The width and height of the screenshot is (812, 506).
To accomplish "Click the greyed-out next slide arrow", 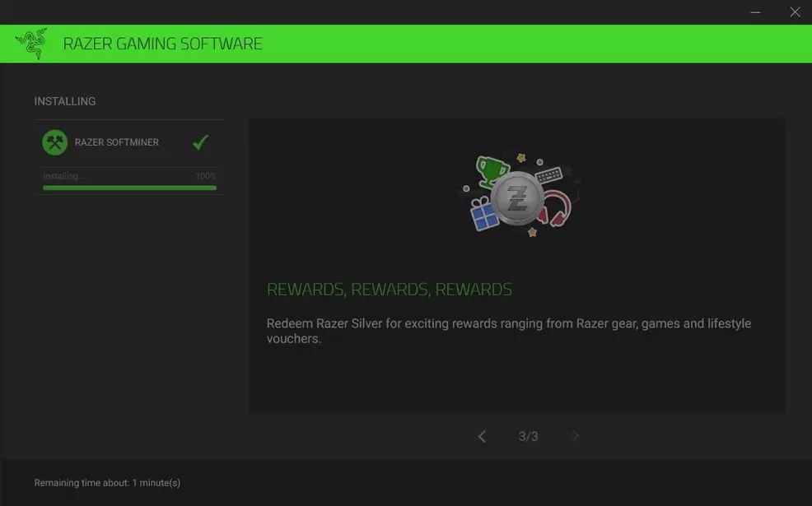I will (x=575, y=436).
